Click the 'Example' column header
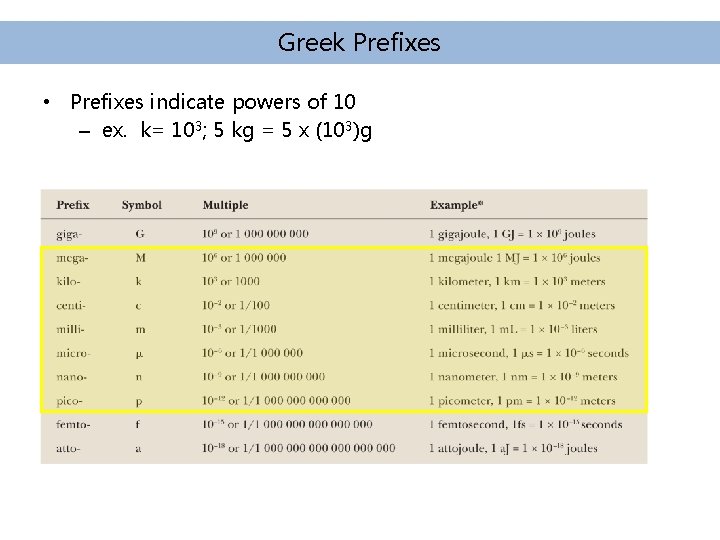 point(456,205)
